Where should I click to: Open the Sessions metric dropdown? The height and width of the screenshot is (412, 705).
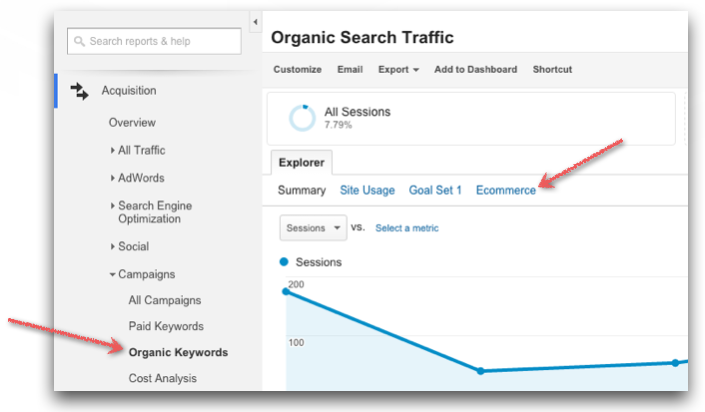313,228
